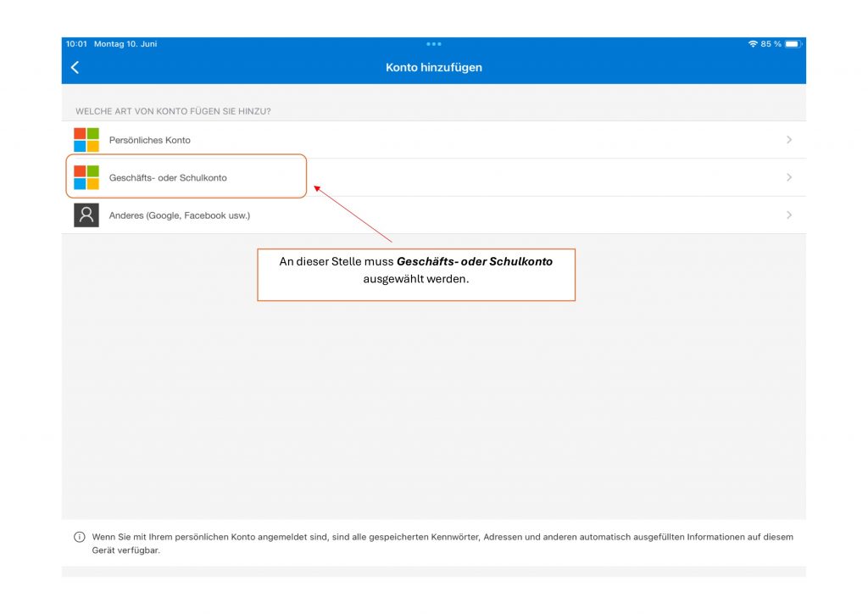This screenshot has height=614, width=868.
Task: Tap the three dots at top center
Action: coord(434,44)
